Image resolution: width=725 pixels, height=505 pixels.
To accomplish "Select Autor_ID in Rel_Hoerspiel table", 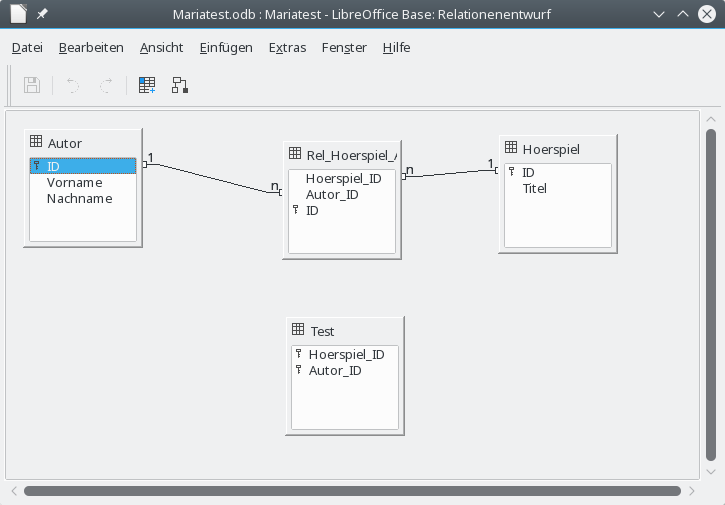I will click(342, 195).
